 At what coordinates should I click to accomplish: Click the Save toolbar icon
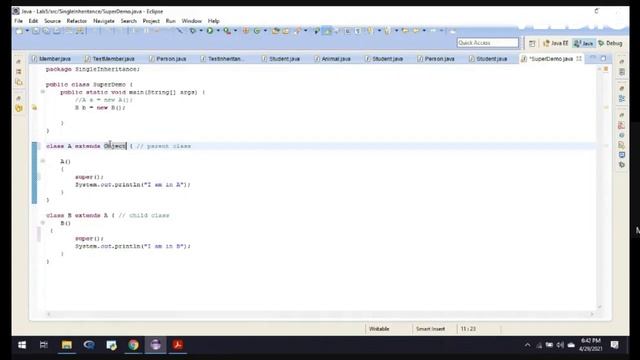pos(36,31)
